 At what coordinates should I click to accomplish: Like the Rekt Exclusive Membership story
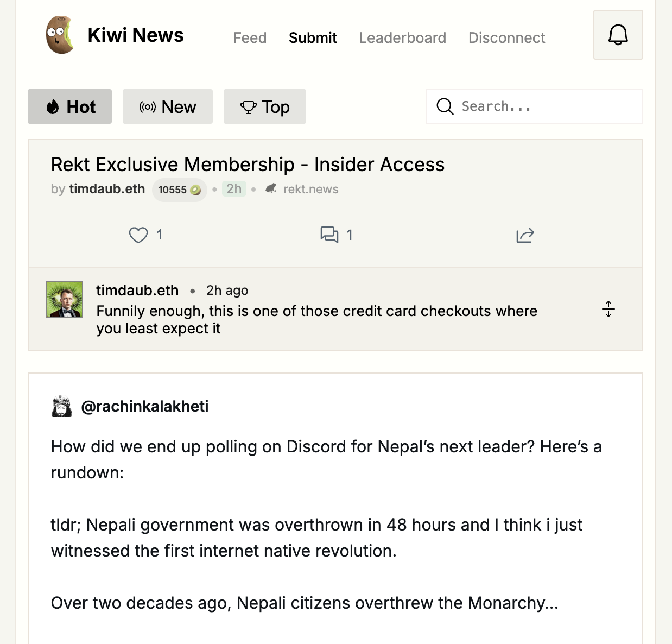click(x=139, y=235)
